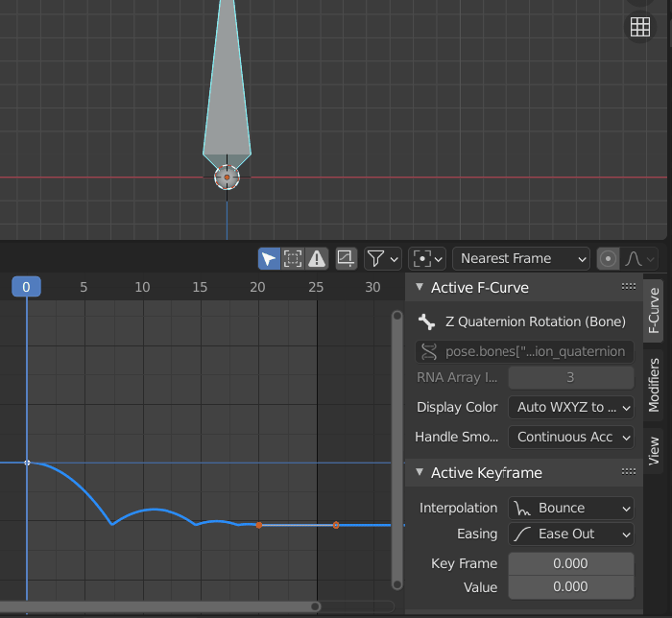Screen dimensions: 672x618
Task: Click Active Keyframe panel drag grip dots
Action: pyautogui.click(x=629, y=472)
